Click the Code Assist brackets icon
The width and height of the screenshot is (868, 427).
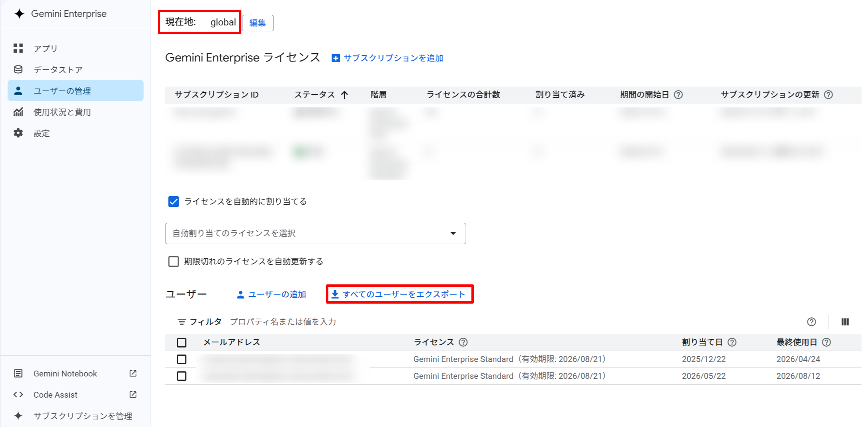tap(18, 394)
